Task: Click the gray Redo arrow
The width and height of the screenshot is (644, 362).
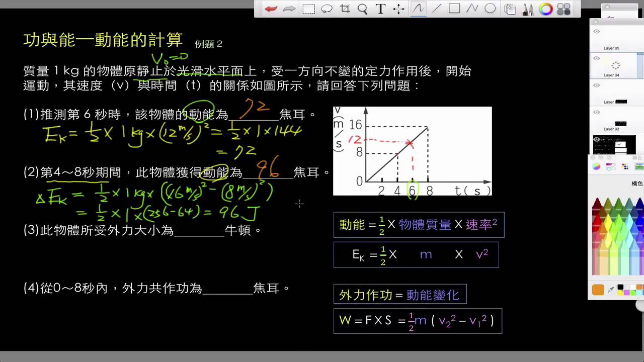Action: [289, 9]
